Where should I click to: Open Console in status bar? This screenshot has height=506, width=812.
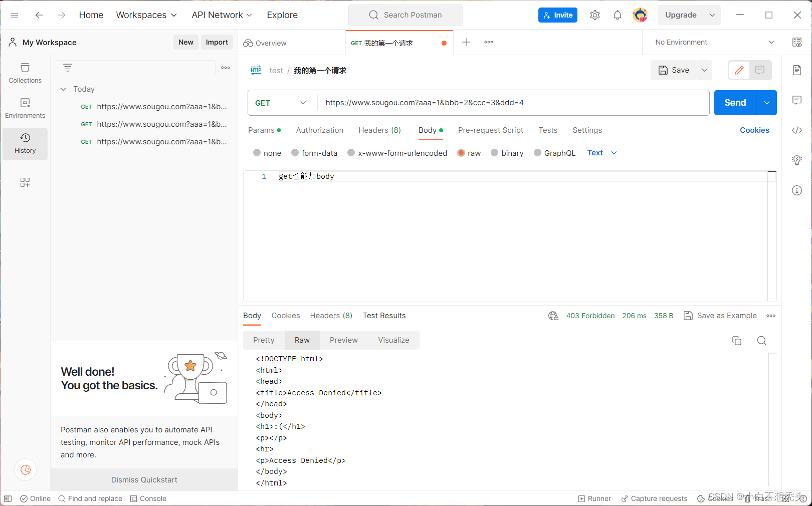[x=148, y=498]
